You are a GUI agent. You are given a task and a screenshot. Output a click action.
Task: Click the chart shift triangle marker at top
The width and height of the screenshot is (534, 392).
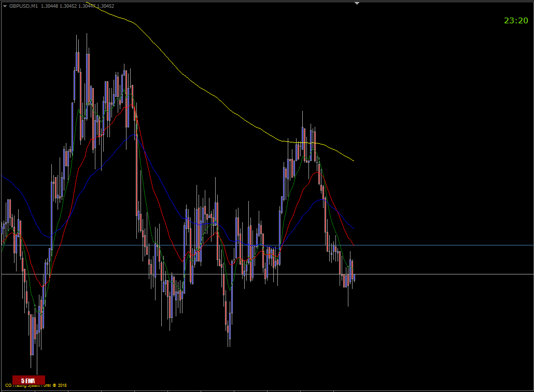pos(357,3)
